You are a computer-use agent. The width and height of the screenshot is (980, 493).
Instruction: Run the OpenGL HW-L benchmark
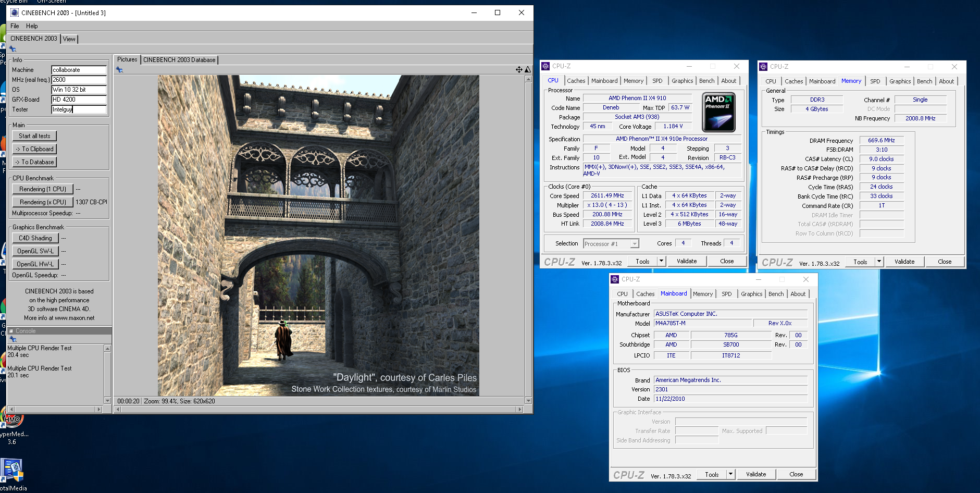click(35, 264)
